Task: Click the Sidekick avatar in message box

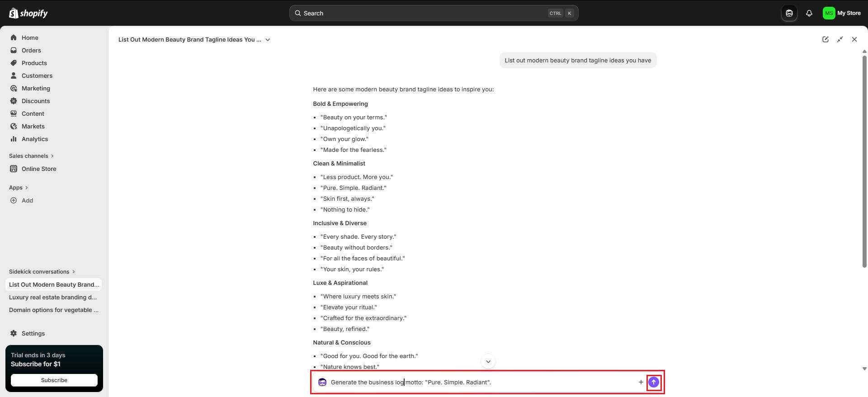Action: tap(322, 382)
